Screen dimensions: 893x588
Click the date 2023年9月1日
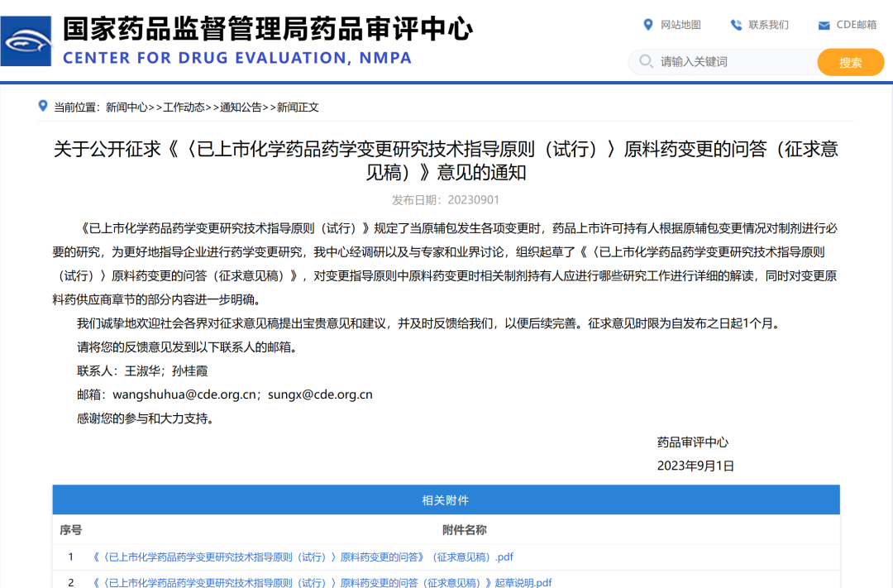tap(695, 466)
